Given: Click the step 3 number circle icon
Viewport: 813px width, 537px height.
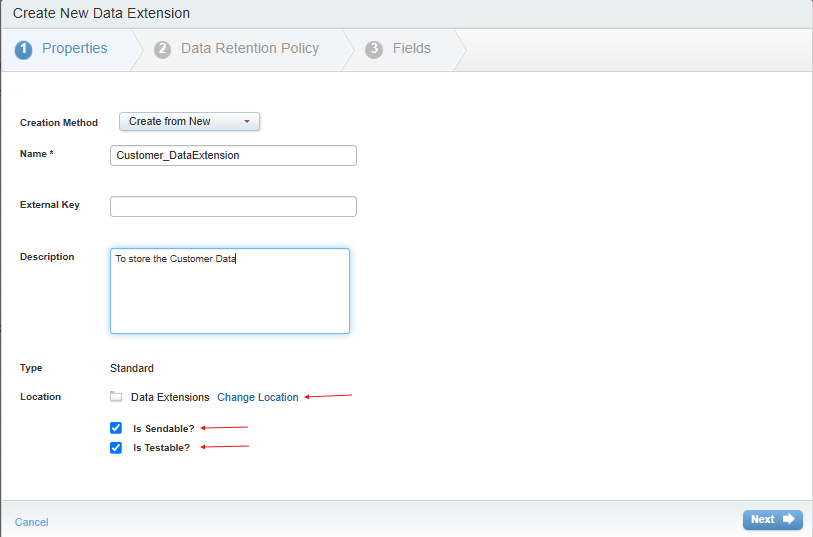Looking at the screenshot, I should [x=374, y=49].
